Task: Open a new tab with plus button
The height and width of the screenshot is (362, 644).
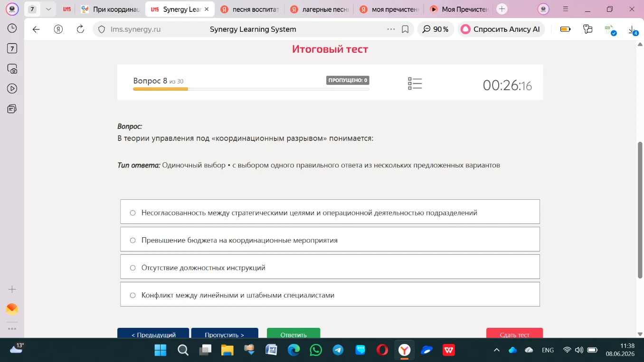Action: (502, 9)
